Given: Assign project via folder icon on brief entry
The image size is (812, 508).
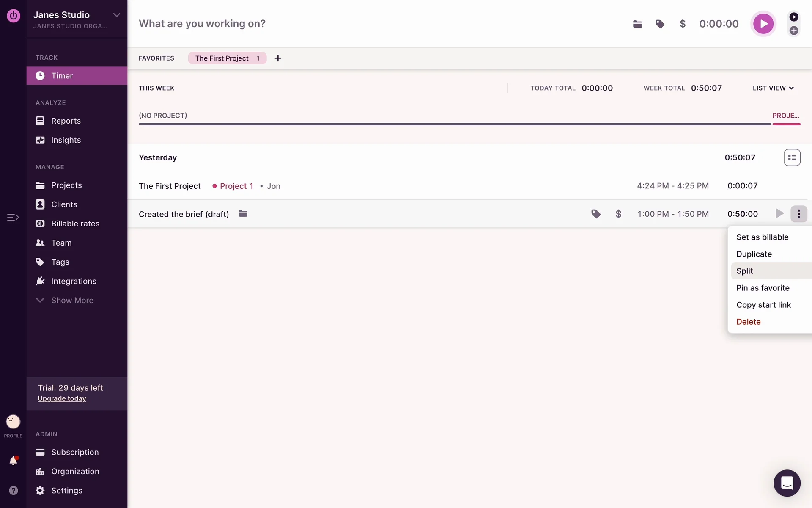Looking at the screenshot, I should click(243, 214).
